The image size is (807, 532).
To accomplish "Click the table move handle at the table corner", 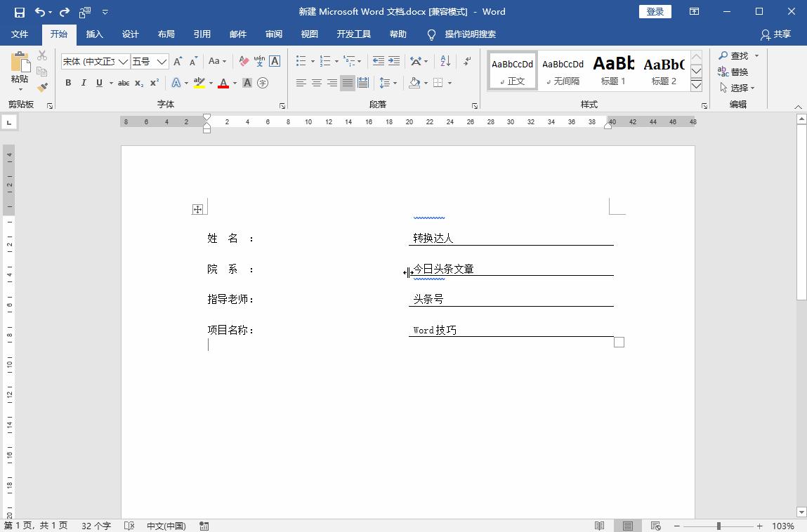I will pyautogui.click(x=197, y=209).
